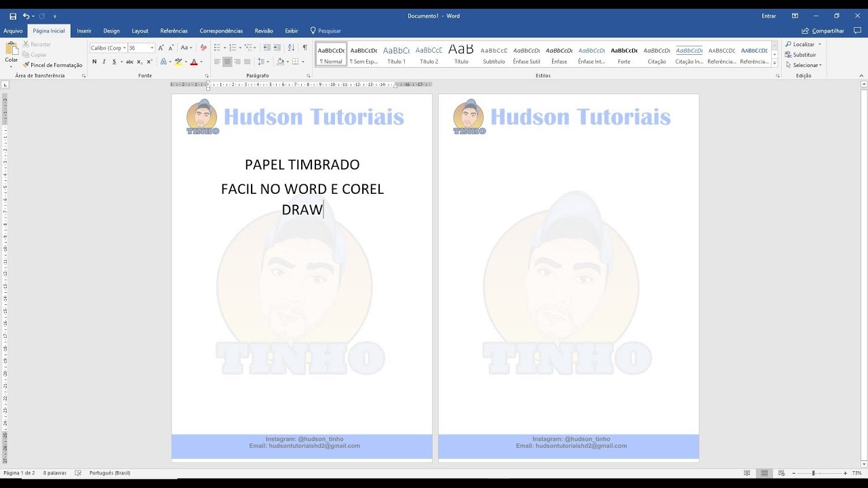
Task: Switch to the Inserir tab
Action: pyautogui.click(x=84, y=30)
